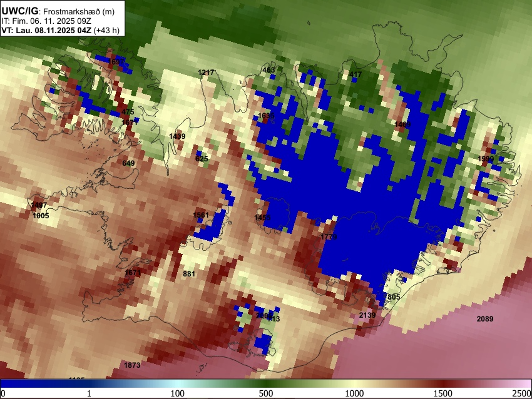Click the '1000' label on the color scale
Screen dimensions: 532x399
click(354, 393)
